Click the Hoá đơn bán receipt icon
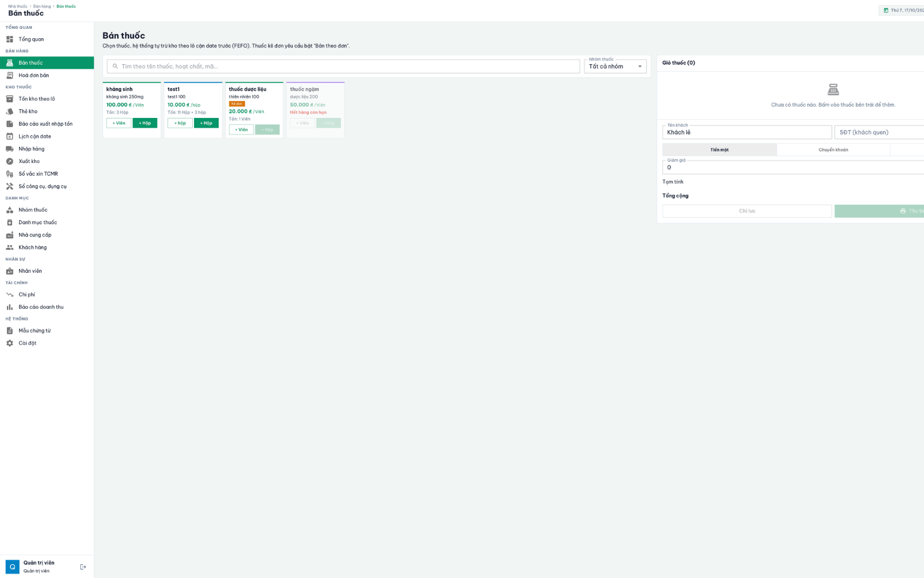This screenshot has width=924, height=578. tap(10, 75)
